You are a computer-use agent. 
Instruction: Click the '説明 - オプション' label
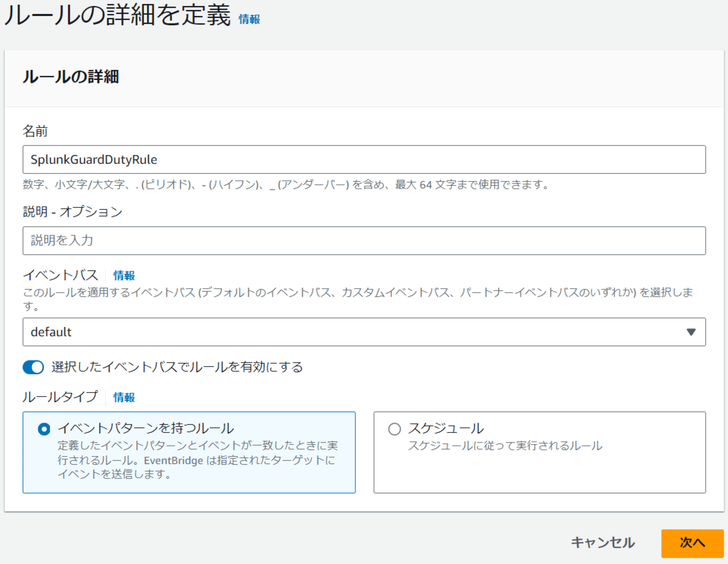point(72,211)
